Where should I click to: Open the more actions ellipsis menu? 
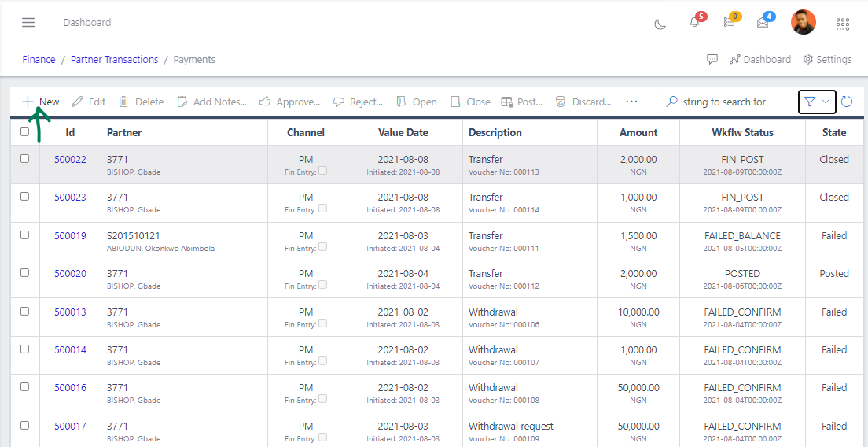(x=631, y=102)
